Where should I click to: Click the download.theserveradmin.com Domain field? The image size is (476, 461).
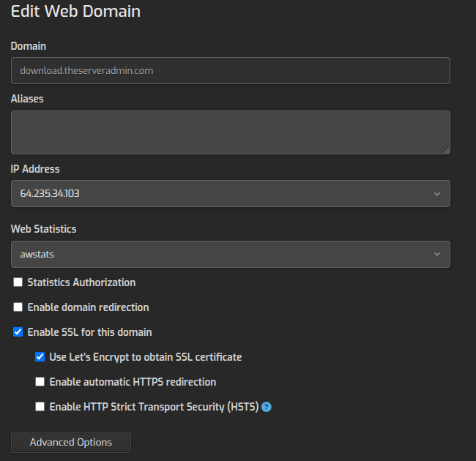(230, 71)
